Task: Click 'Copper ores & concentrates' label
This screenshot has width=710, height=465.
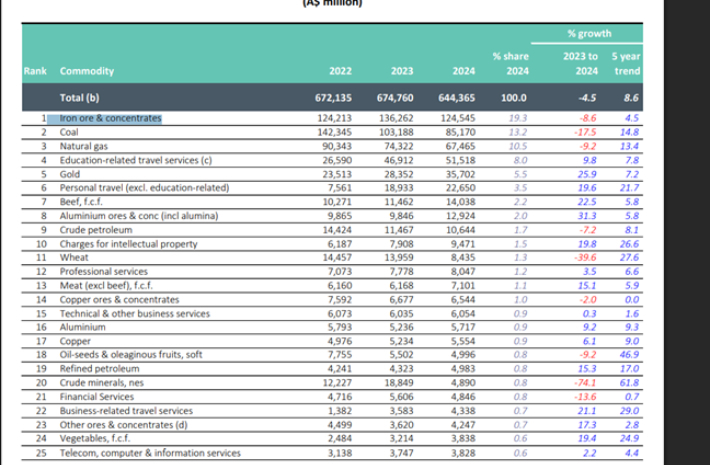Action: click(120, 300)
